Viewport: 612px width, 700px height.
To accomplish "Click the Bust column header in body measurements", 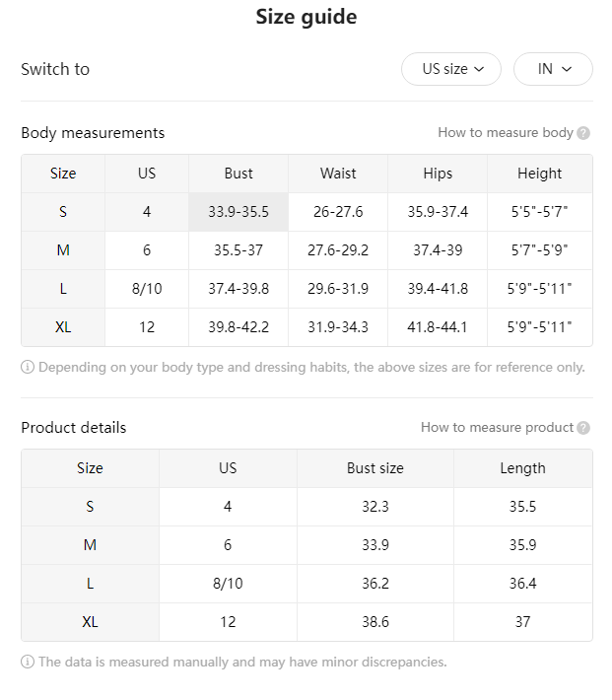I will point(238,174).
